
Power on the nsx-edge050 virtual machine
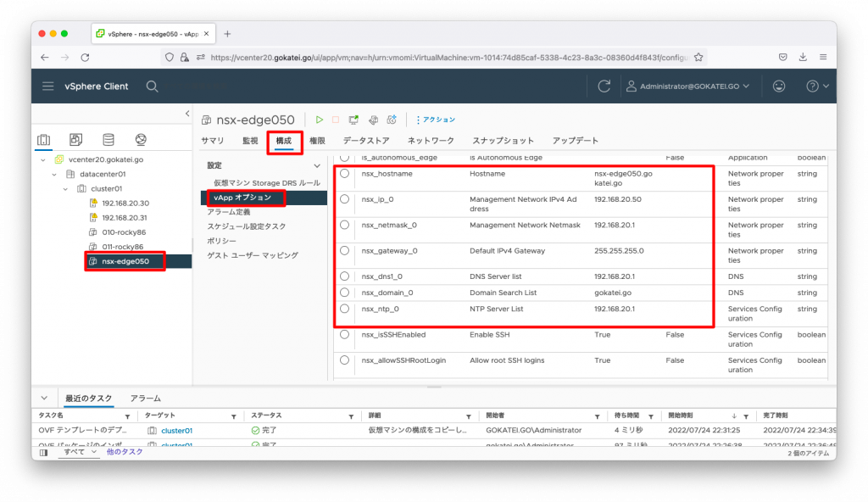pyautogui.click(x=320, y=120)
